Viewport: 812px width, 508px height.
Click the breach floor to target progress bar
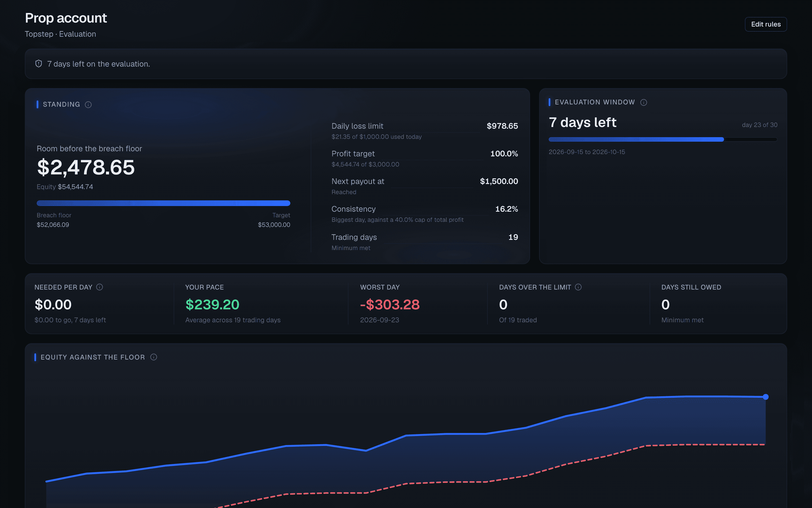[164, 203]
